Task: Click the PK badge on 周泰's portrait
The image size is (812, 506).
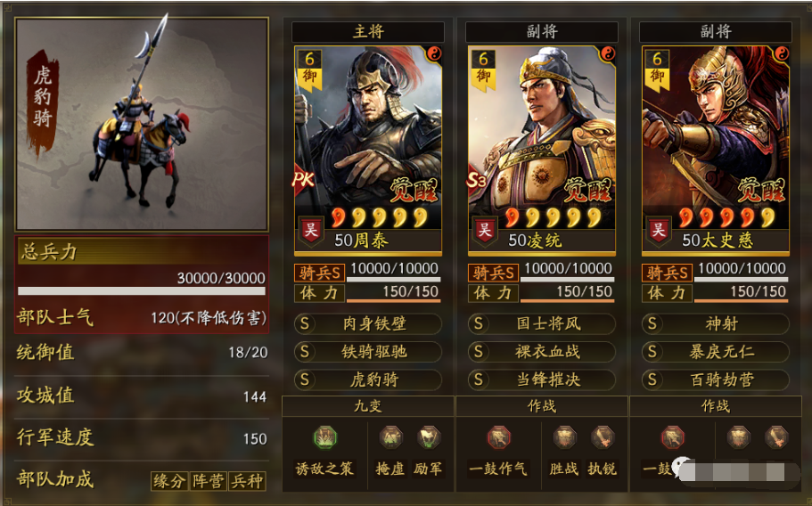Action: pos(303,180)
